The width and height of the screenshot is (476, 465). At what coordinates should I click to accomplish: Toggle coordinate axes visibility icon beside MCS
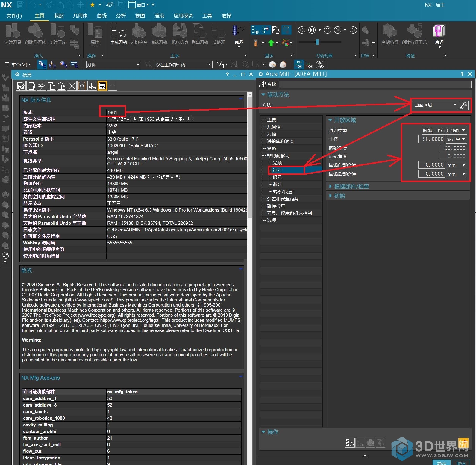tap(310, 64)
